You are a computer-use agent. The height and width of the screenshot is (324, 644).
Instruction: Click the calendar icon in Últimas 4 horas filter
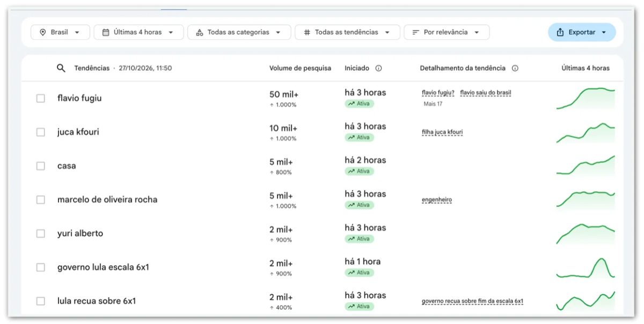click(x=106, y=32)
